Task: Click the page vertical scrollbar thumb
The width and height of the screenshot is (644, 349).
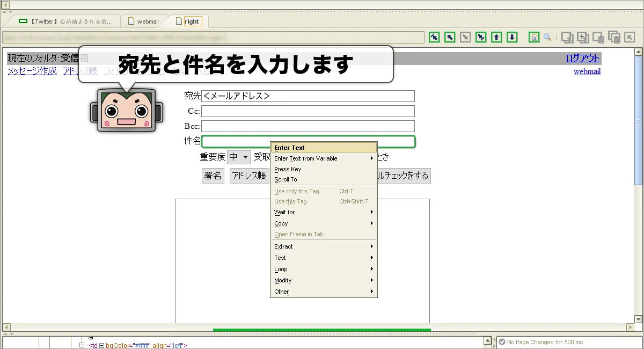Action: 638,120
